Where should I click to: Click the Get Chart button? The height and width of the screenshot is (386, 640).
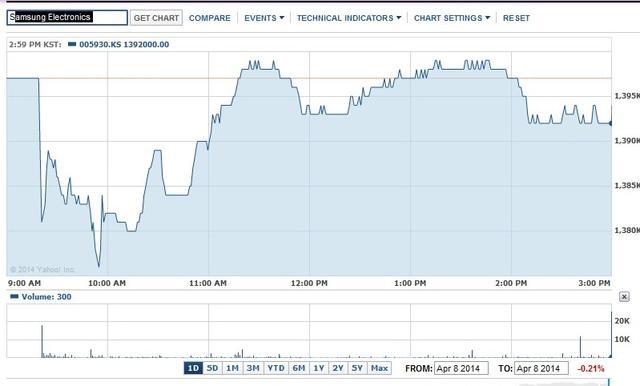156,18
